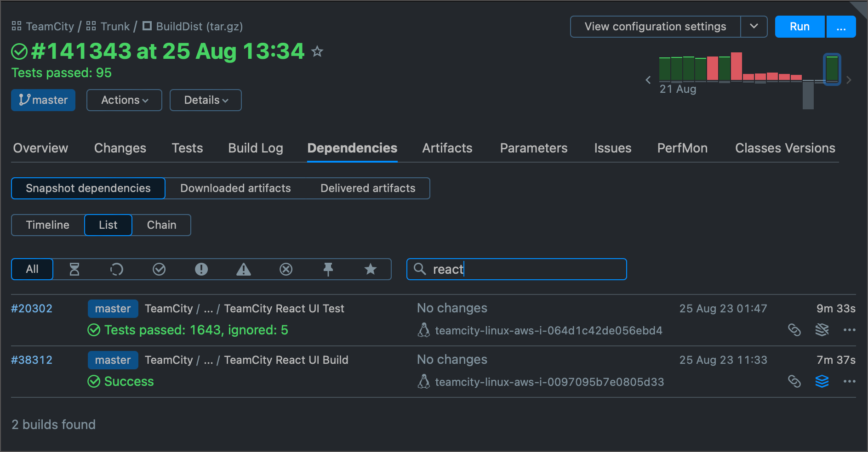Open the chevron next to View configuration settings

point(754,26)
